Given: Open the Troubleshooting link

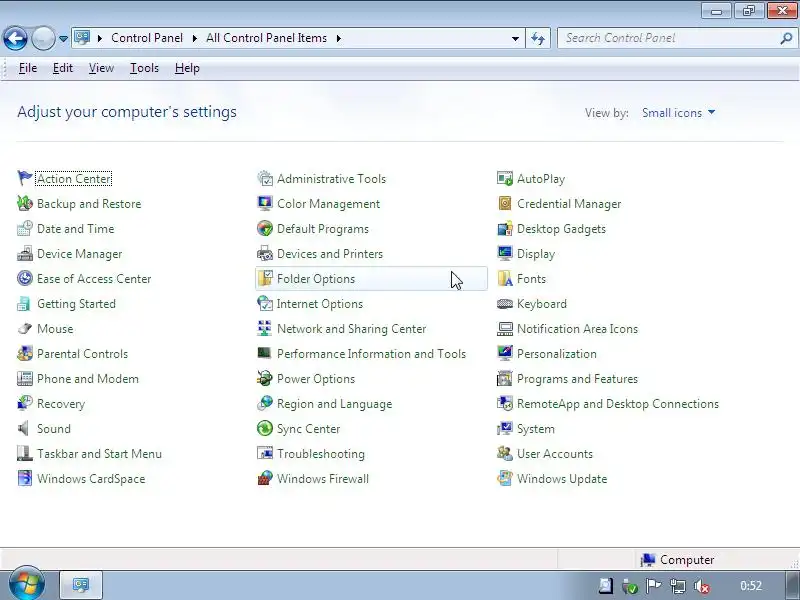Looking at the screenshot, I should point(321,454).
